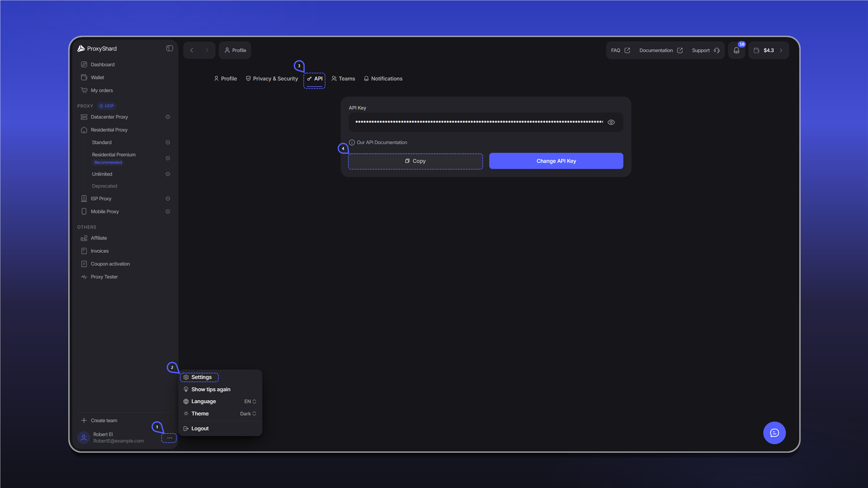Screen dimensions: 868x488
Task: Open Documentation external link
Action: [x=661, y=50]
